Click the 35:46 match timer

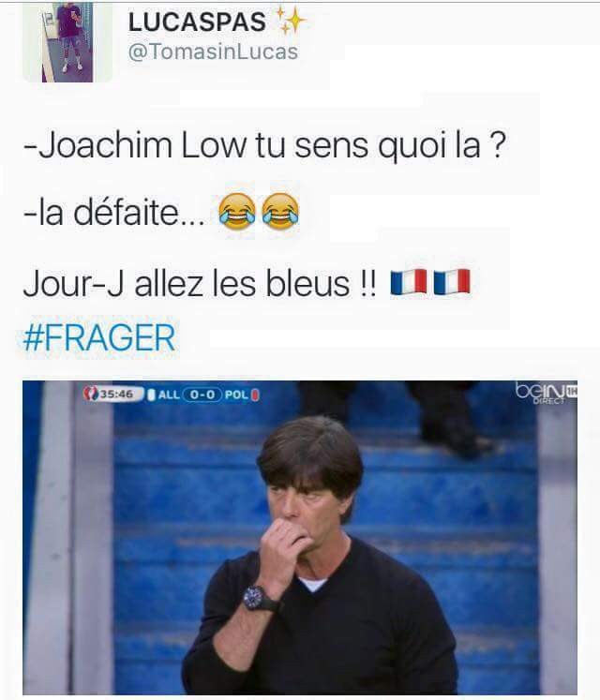[x=116, y=395]
